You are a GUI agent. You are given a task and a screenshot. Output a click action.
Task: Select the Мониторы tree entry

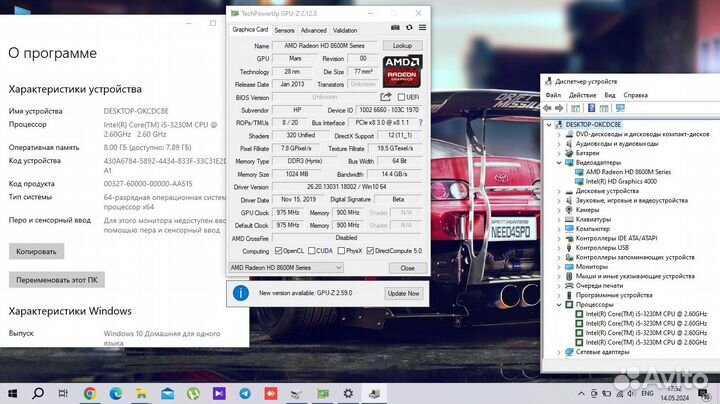(x=591, y=267)
